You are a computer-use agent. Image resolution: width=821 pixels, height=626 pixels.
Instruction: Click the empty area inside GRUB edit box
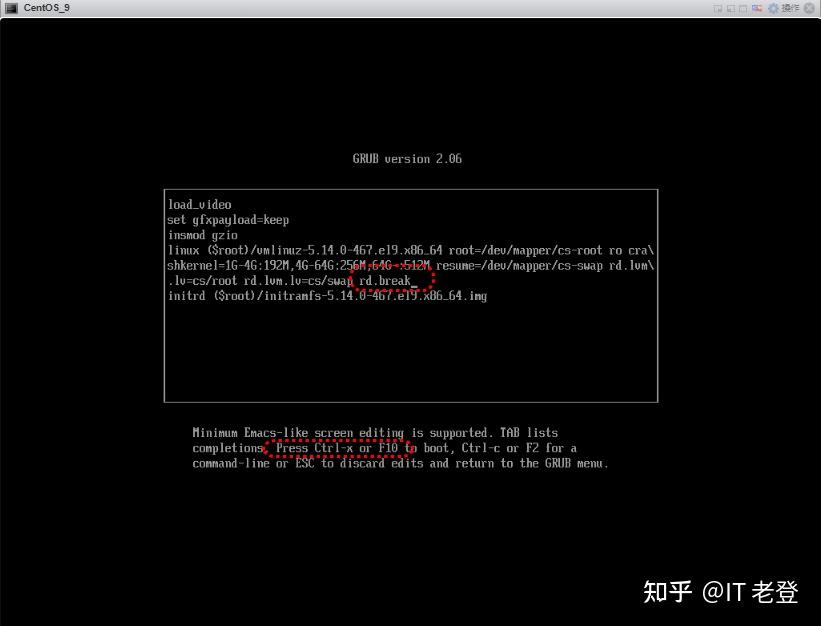410,350
